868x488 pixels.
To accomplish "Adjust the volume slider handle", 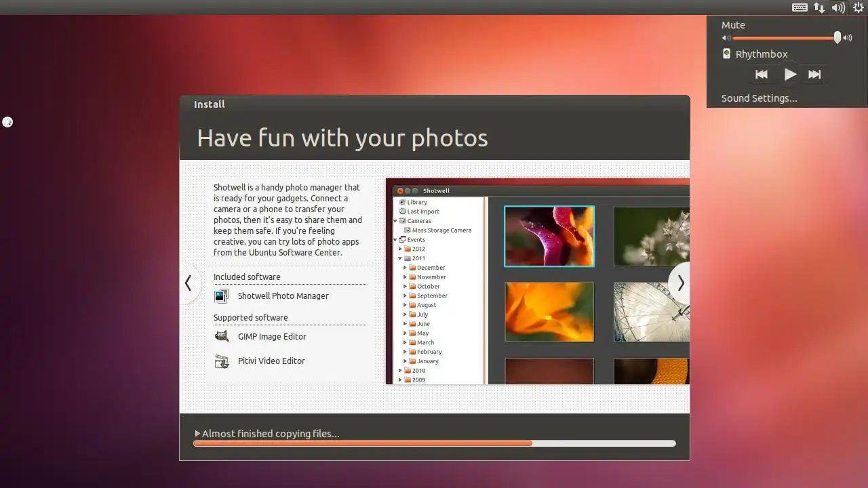I will [837, 38].
